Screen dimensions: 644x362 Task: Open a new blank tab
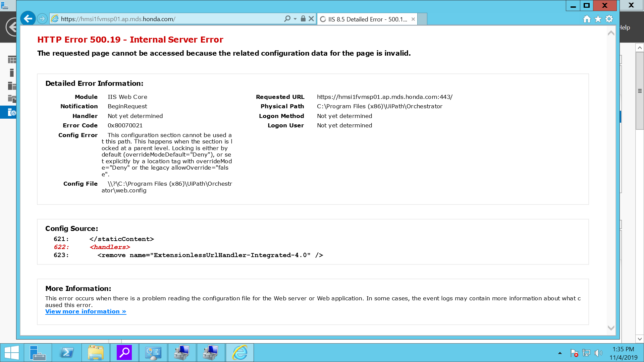[x=423, y=19]
